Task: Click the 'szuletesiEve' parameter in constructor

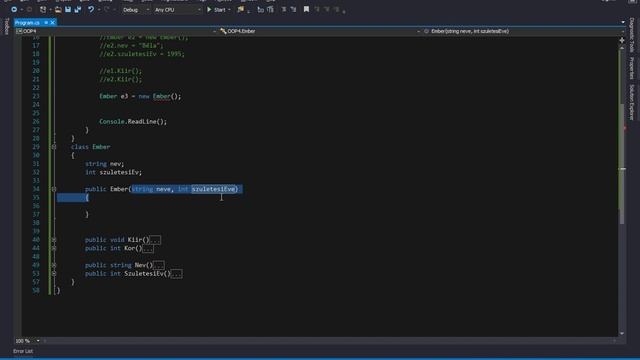Action: pos(213,189)
